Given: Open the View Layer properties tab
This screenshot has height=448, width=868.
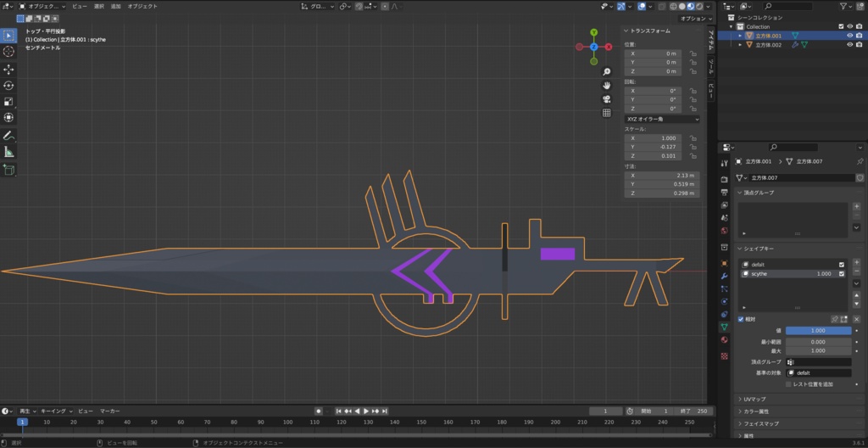Looking at the screenshot, I should click(x=724, y=205).
